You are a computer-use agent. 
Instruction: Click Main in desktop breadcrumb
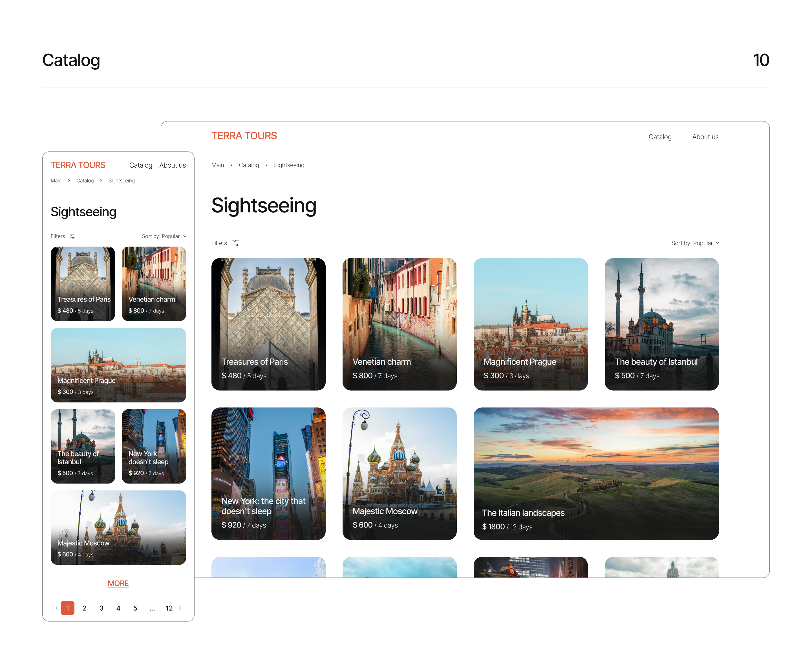tap(218, 165)
